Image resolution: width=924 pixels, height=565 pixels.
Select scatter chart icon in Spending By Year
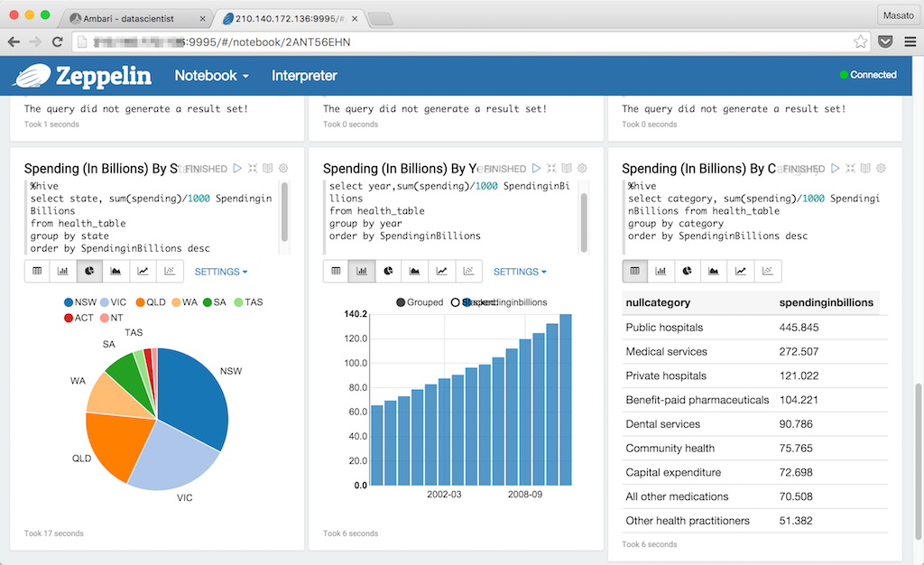click(468, 271)
